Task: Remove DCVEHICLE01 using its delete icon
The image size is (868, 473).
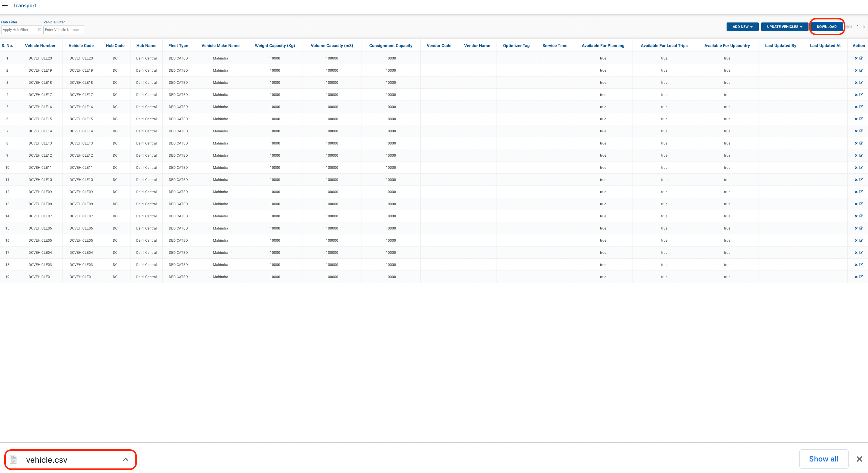Action: click(856, 277)
